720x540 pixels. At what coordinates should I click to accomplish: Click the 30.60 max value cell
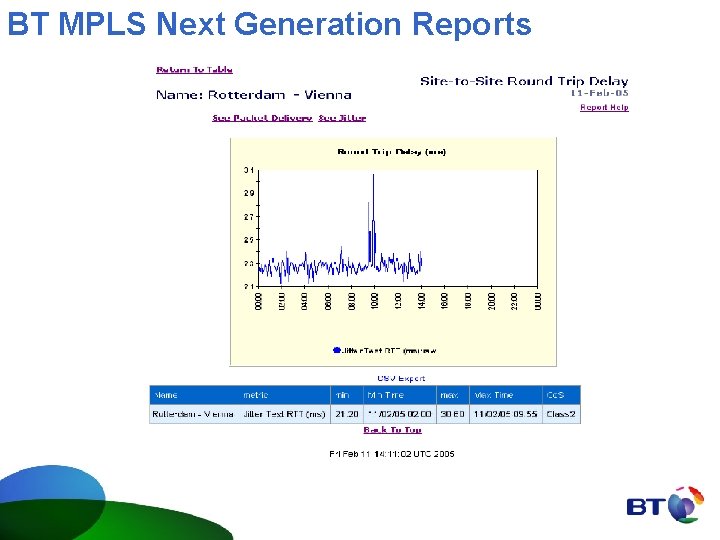pos(452,414)
